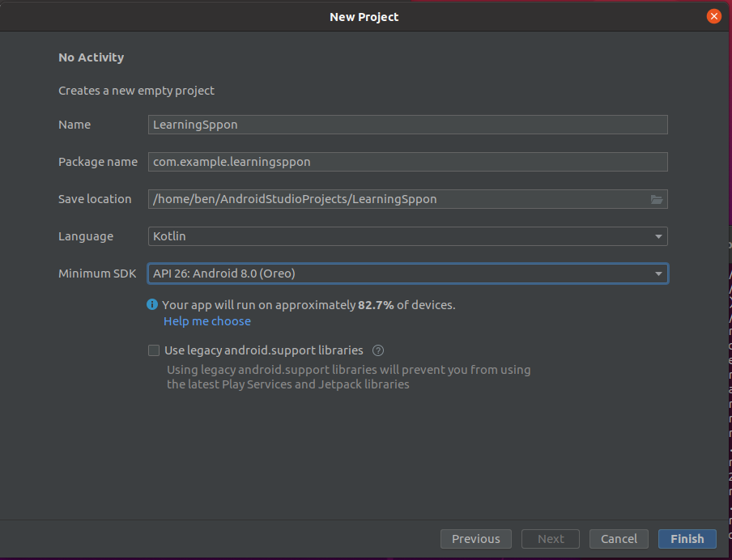Click the Minimum SDK label
732x560 pixels.
pyautogui.click(x=97, y=274)
